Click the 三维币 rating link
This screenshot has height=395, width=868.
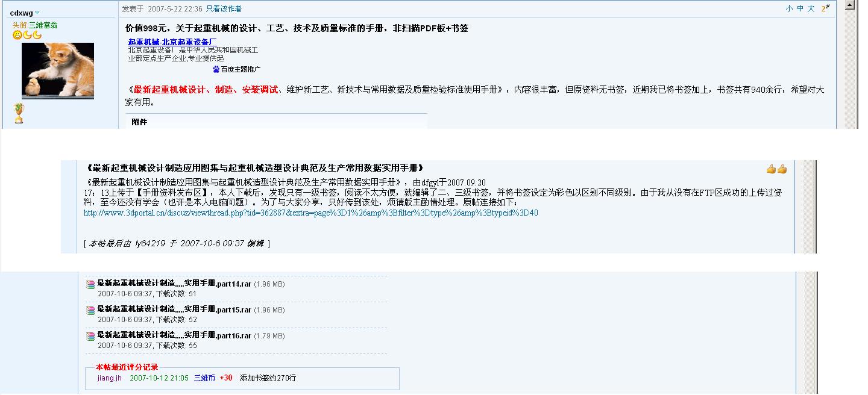(x=204, y=378)
